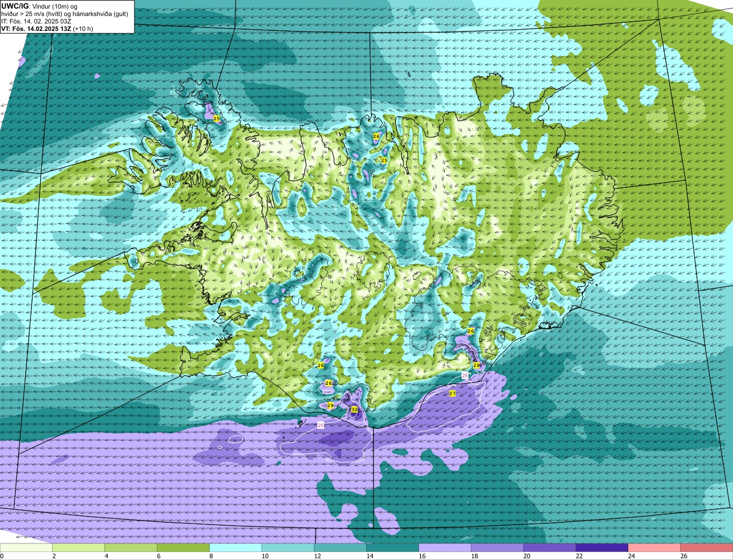Select the legend swatch between 18 and 20
This screenshot has height=560, width=733.
(x=498, y=548)
